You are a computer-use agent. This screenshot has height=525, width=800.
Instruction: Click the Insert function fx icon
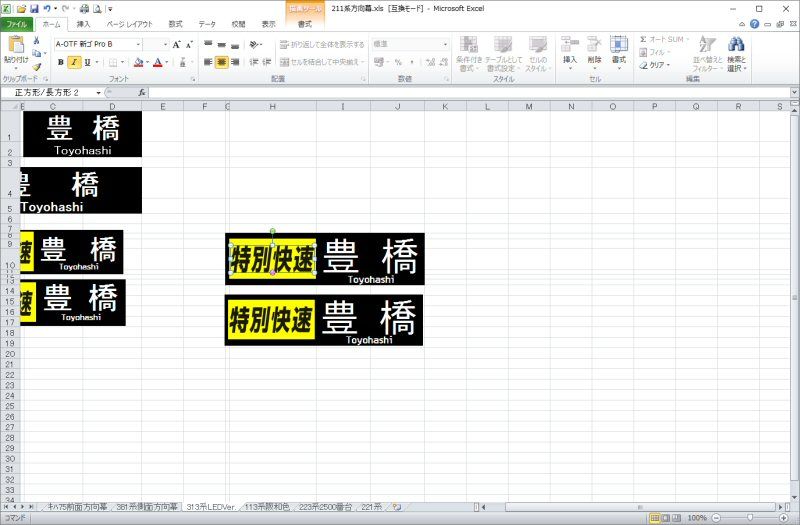142,92
